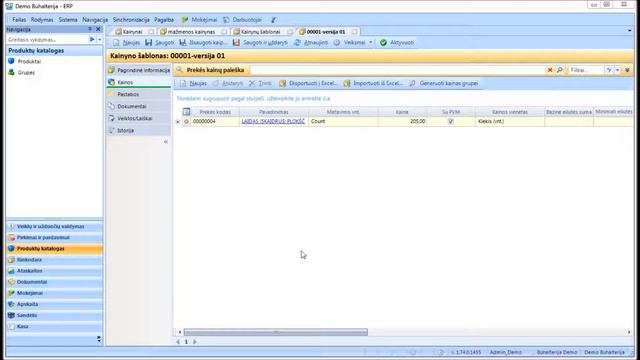Switch to the Kainynų šablonai tab

pos(260,31)
